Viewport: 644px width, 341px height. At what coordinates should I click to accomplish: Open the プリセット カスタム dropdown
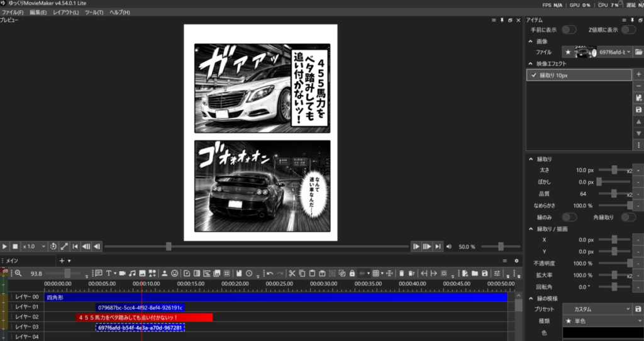(597, 309)
